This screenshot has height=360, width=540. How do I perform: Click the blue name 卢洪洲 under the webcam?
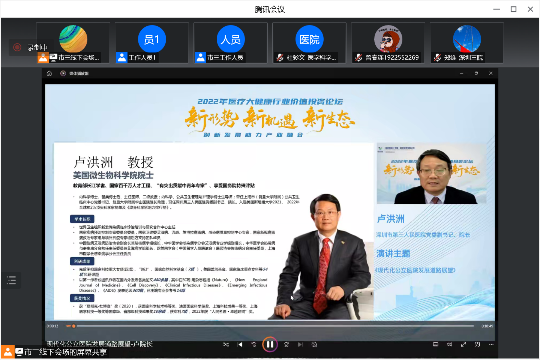391,219
